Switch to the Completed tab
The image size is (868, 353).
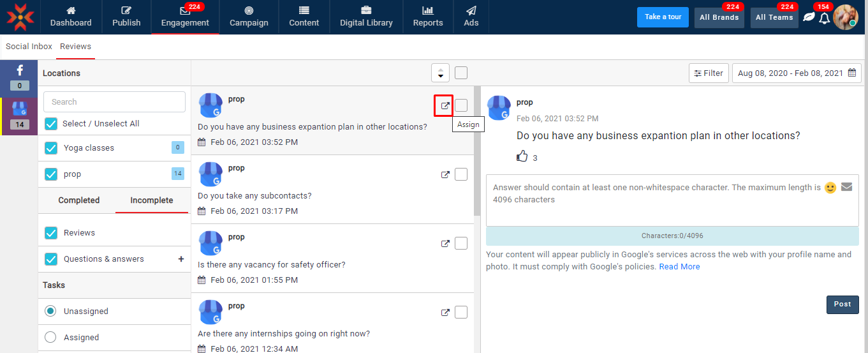pos(79,200)
